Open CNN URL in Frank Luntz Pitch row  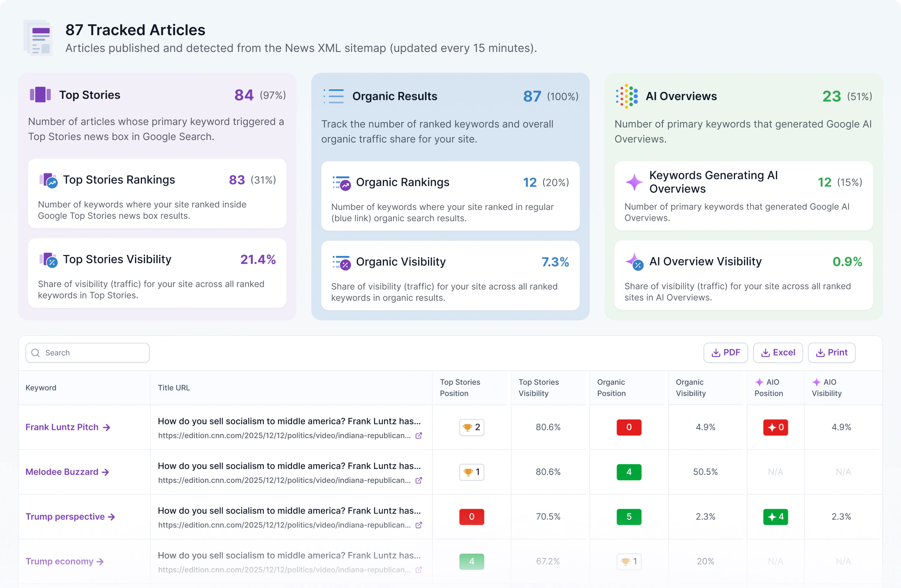tap(284, 436)
